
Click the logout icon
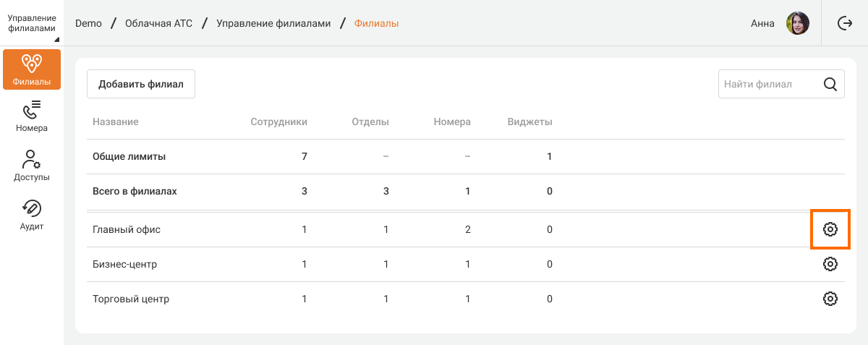tap(844, 23)
